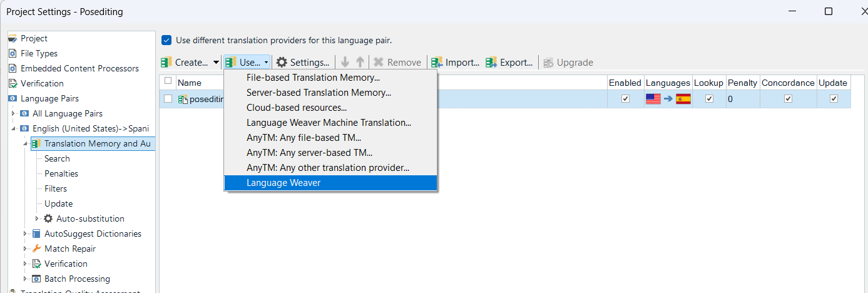Click the Settings gear icon

pos(282,62)
